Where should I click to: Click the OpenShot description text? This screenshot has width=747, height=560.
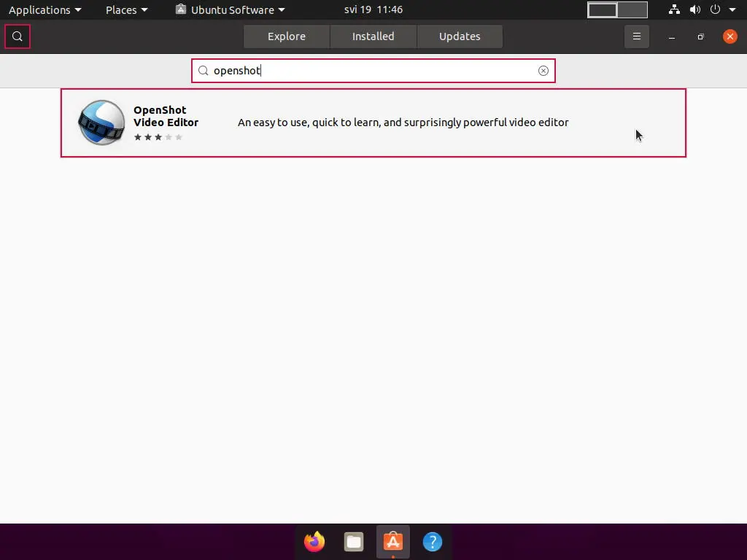click(x=403, y=122)
